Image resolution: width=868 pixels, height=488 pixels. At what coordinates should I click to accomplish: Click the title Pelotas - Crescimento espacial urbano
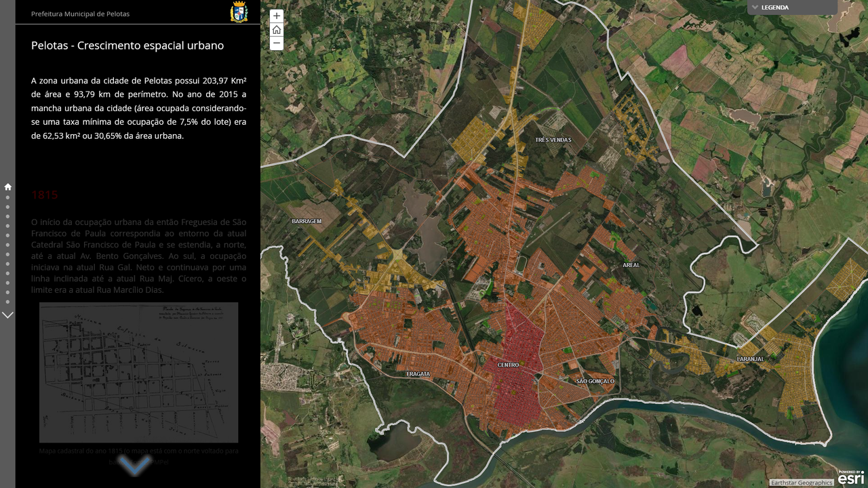point(126,45)
